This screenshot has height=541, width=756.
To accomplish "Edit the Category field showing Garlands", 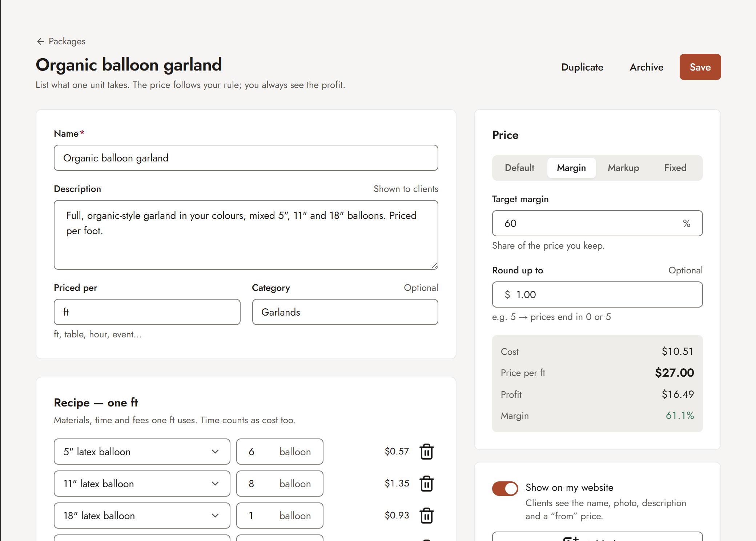I will 345,312.
